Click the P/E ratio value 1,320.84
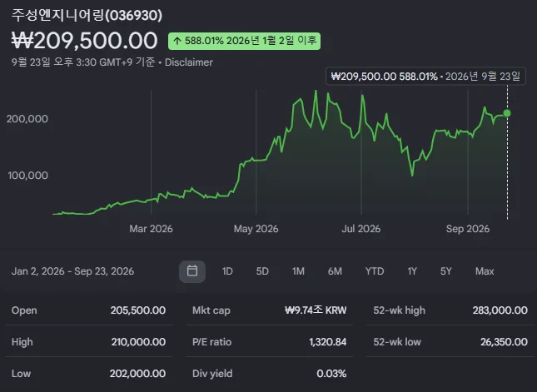This screenshot has height=392, width=537. [328, 342]
